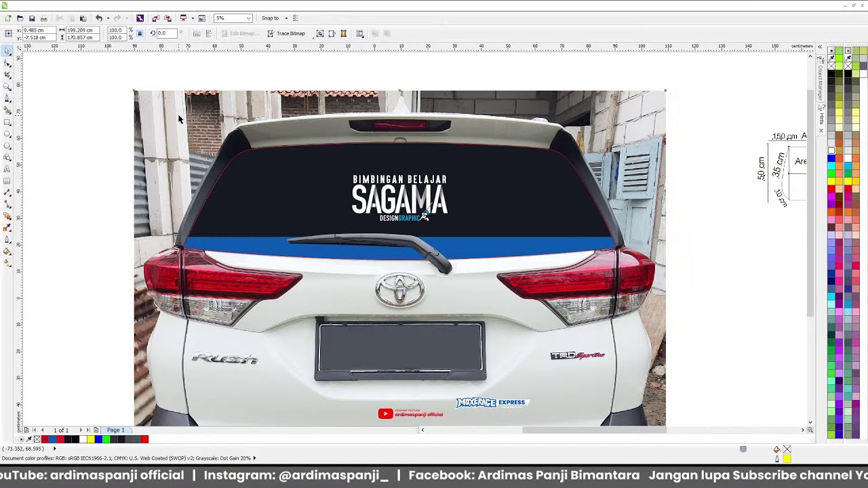
Task: Click the Search content purple icon
Action: click(140, 18)
